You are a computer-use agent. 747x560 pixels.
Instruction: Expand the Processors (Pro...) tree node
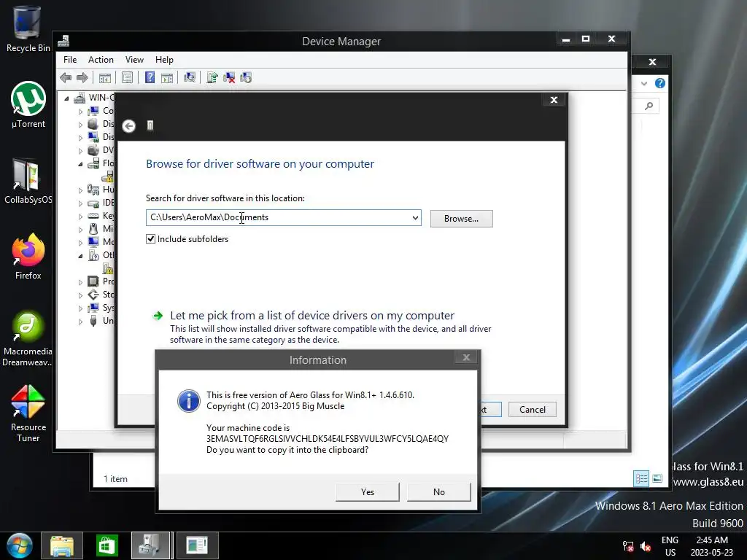(80, 282)
